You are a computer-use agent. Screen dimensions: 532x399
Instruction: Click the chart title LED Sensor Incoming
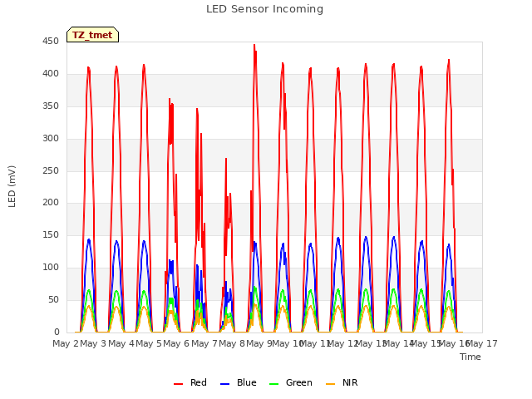point(264,9)
